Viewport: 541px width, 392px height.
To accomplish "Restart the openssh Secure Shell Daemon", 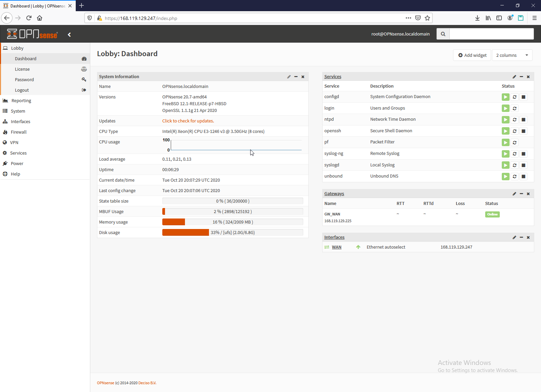I will (515, 131).
